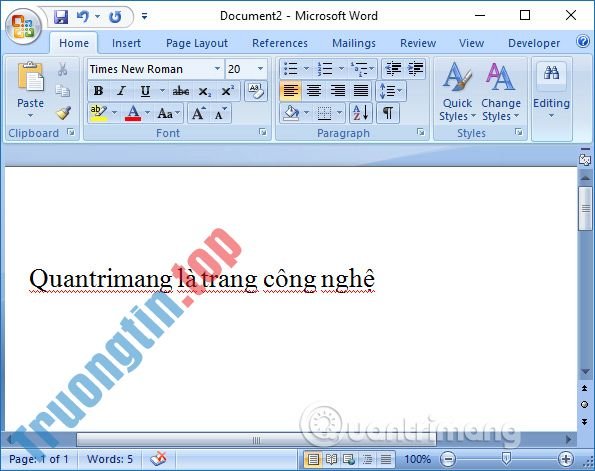
Task: Toggle strikethrough formatting
Action: [x=181, y=91]
